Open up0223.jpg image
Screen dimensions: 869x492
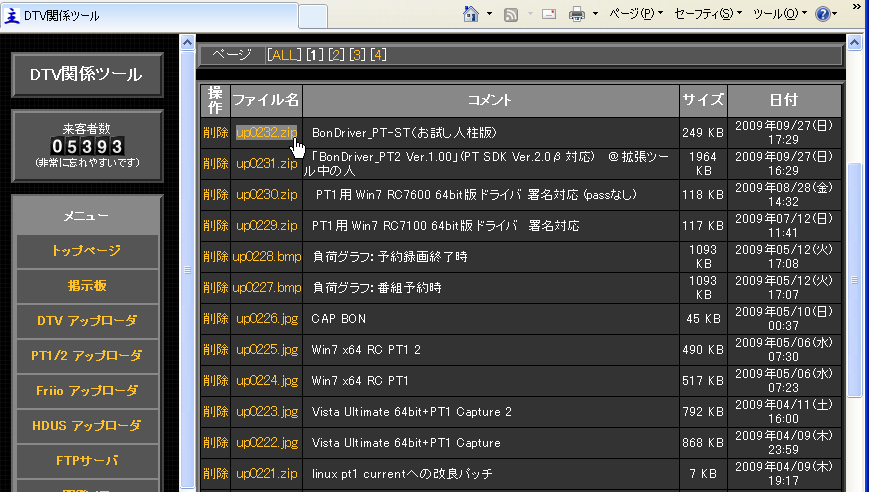pyautogui.click(x=267, y=412)
